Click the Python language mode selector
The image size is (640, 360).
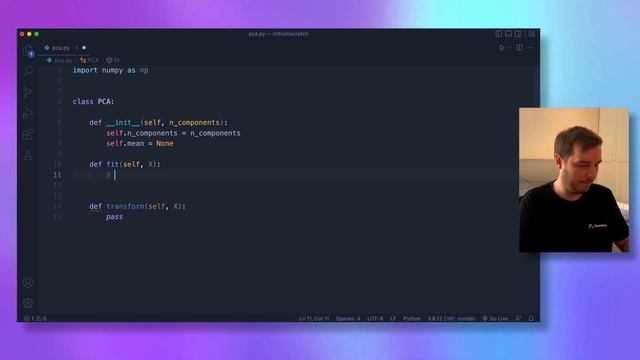click(x=411, y=318)
